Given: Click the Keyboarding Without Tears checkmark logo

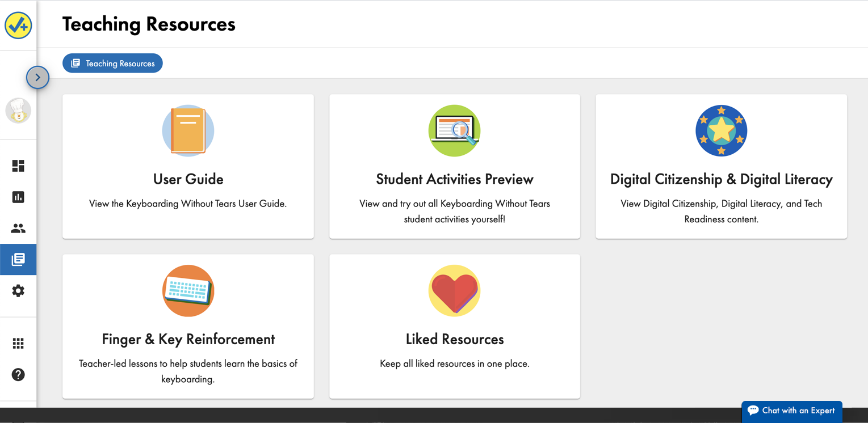Looking at the screenshot, I should (x=18, y=24).
